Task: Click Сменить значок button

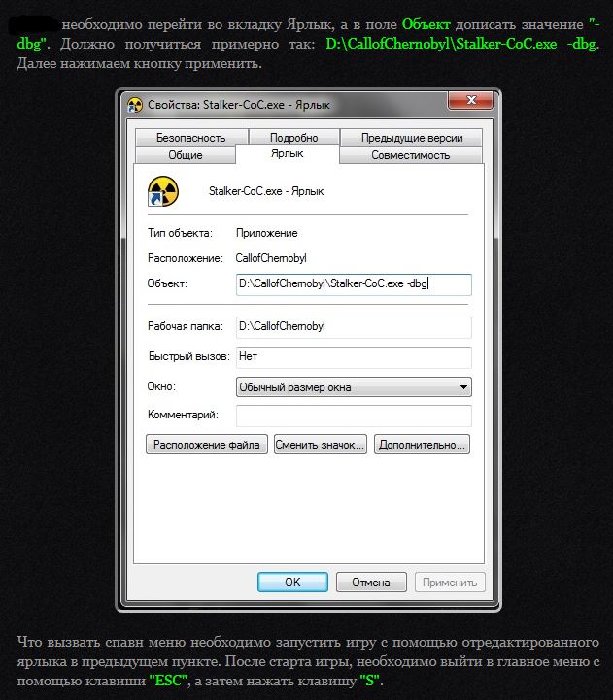Action: click(321, 445)
